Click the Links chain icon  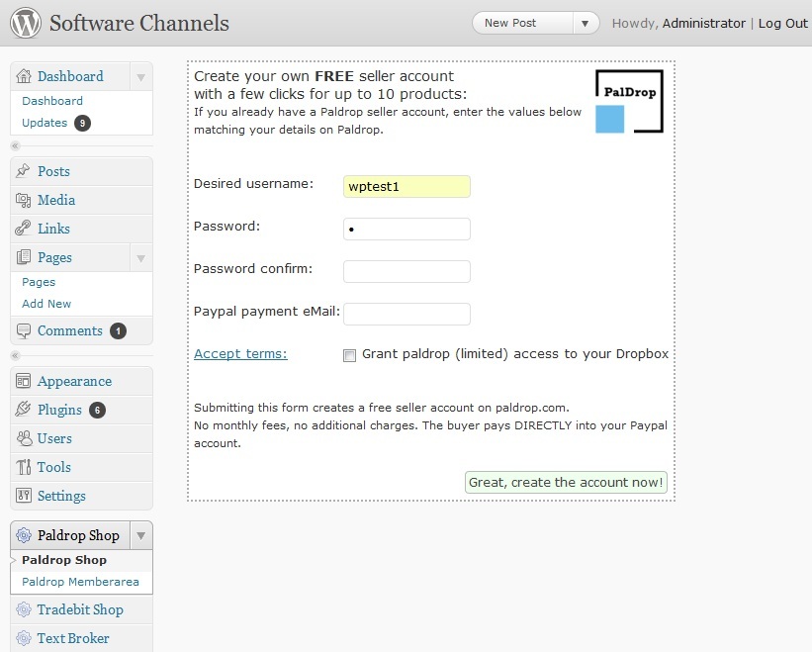coord(23,229)
